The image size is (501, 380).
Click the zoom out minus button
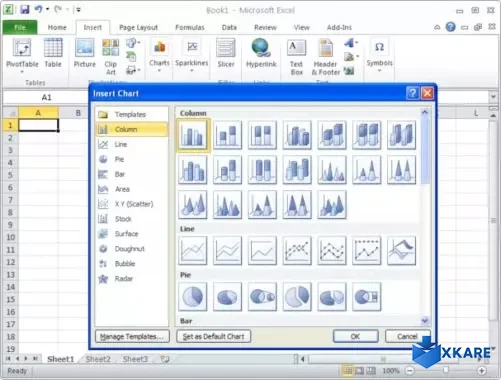click(x=410, y=371)
